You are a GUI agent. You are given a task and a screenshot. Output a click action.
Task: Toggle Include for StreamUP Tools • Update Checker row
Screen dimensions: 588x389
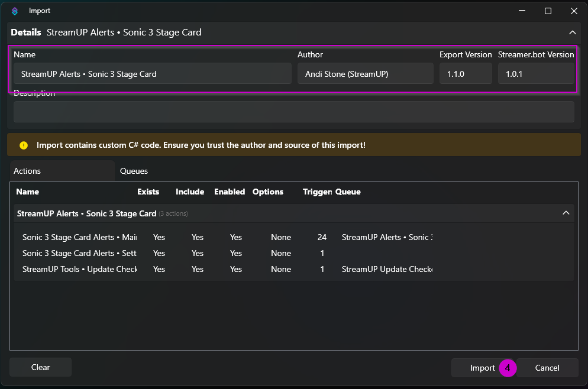197,269
